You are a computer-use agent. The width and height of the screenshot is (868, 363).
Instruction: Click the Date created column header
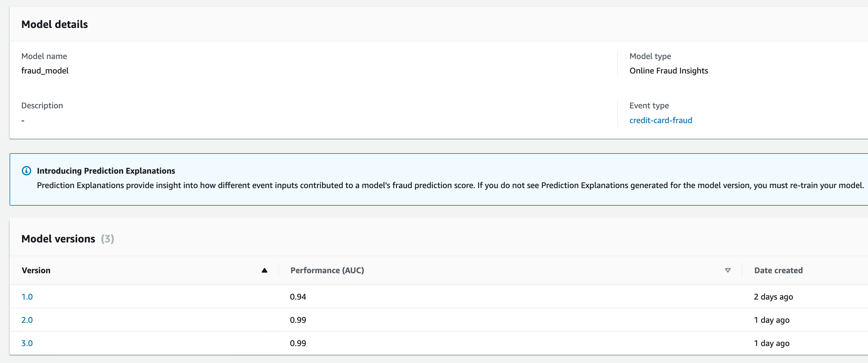click(x=778, y=270)
